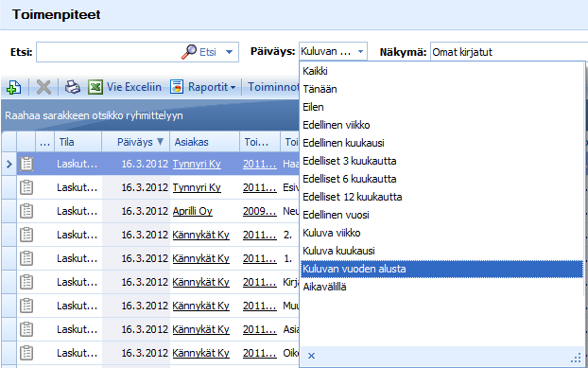Screen dimensions: 588x368
Task: Choose Edelliset 3 kuukautta option
Action: (350, 161)
